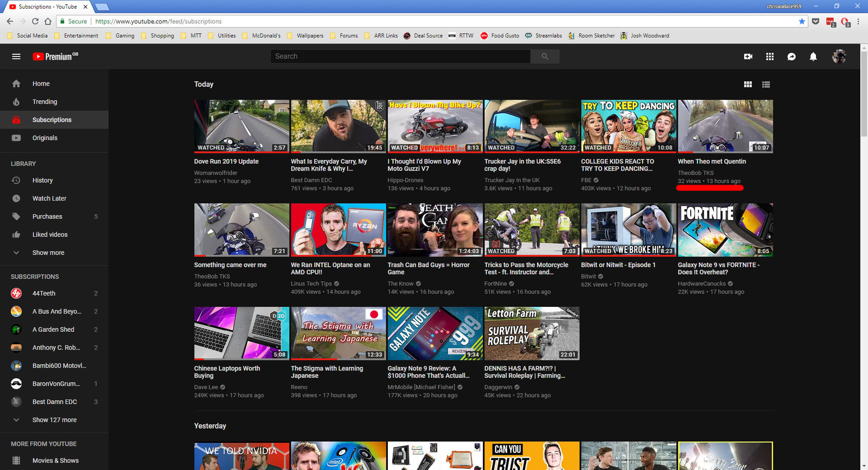Open Wallpapers bookmarks folder
This screenshot has height=470, width=868.
click(305, 36)
